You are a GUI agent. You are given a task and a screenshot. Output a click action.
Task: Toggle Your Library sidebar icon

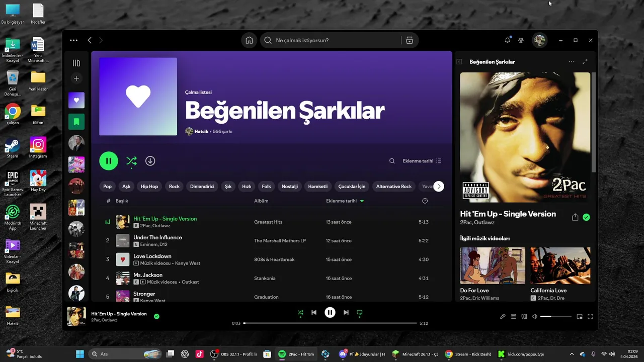[76, 63]
